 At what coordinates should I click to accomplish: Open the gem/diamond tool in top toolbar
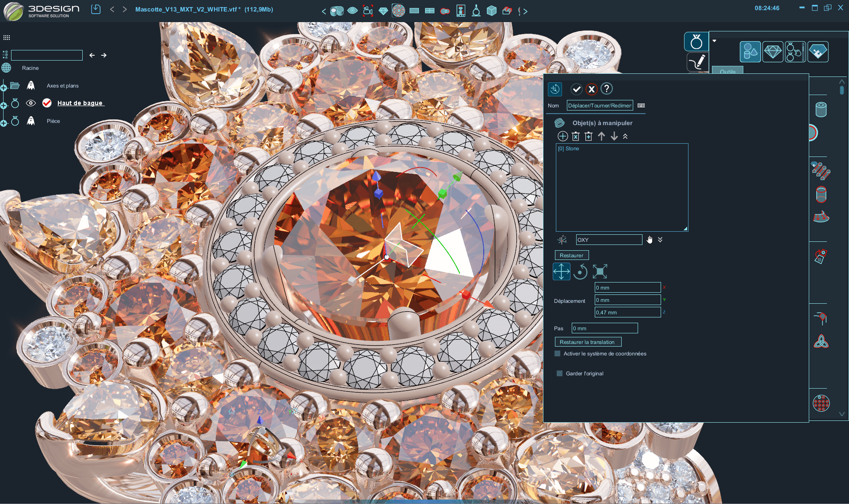point(383,10)
